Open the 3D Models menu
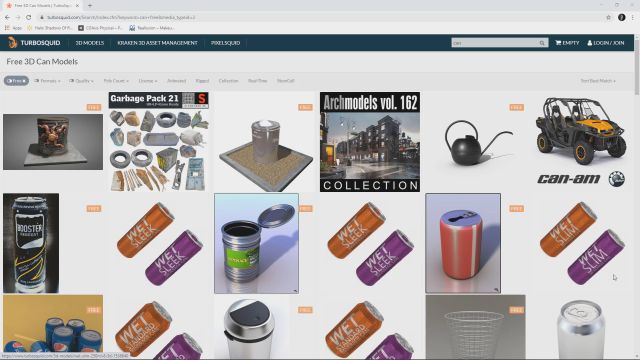 pyautogui.click(x=90, y=43)
